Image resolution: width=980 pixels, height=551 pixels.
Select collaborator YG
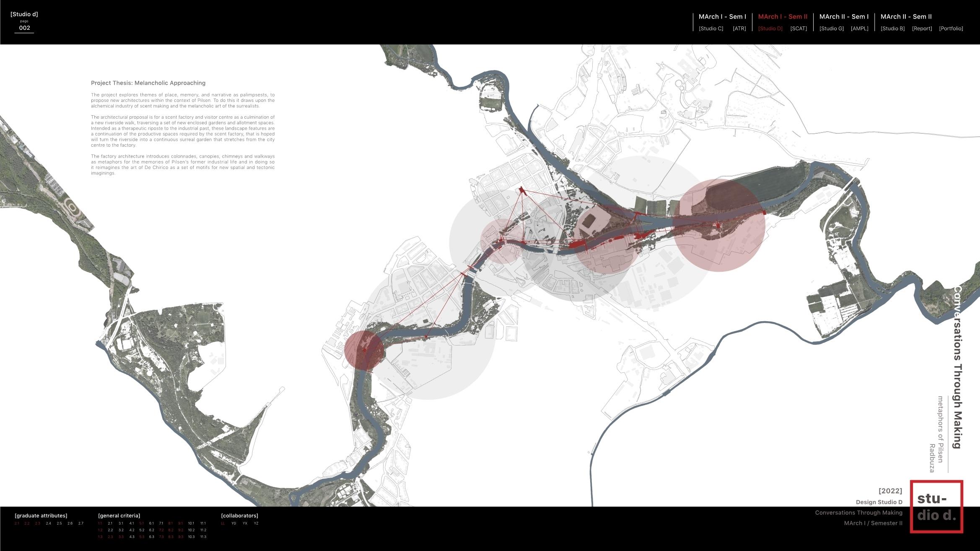(234, 523)
